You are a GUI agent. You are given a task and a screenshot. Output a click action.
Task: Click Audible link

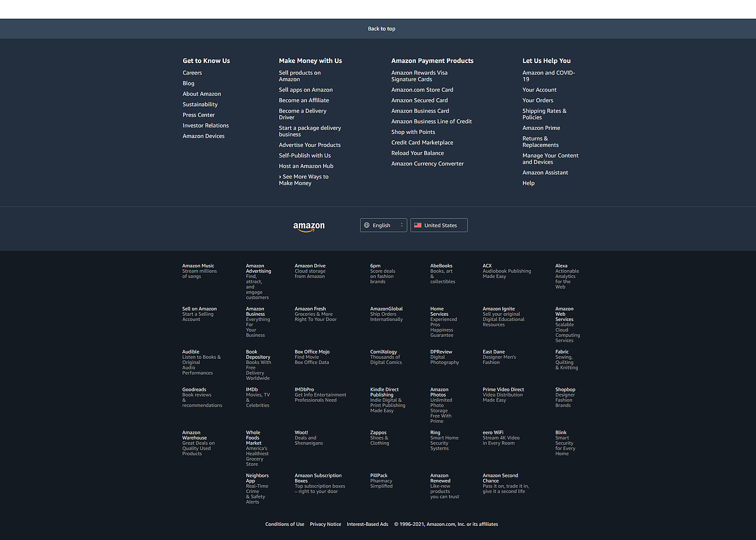(201, 363)
